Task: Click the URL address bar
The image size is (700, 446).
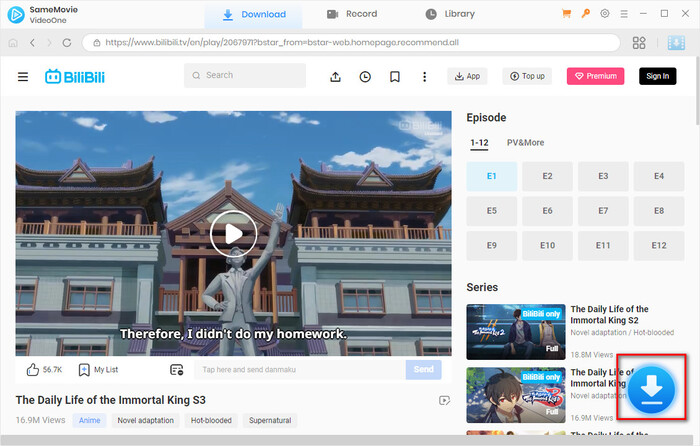Action: pos(351,43)
